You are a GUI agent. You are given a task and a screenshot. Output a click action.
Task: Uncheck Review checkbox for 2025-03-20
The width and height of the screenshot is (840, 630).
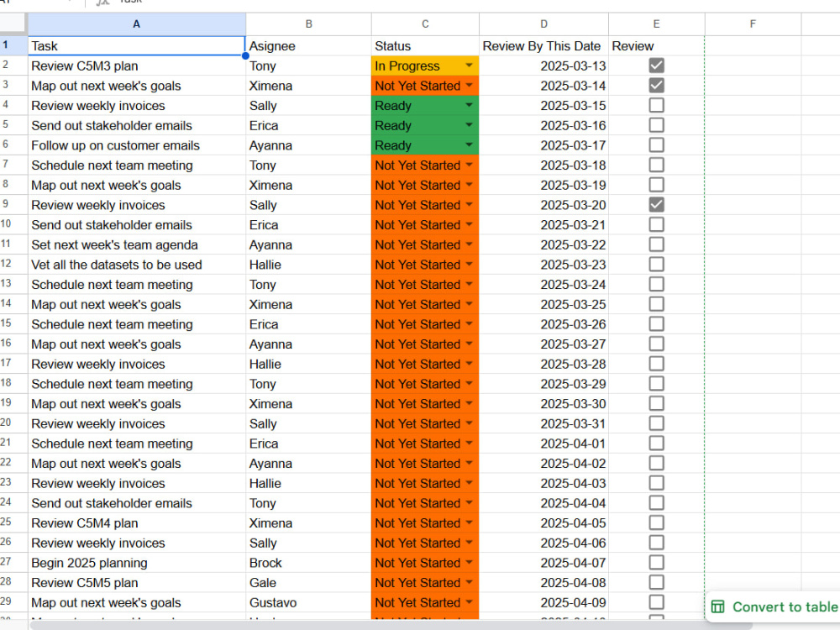point(656,205)
